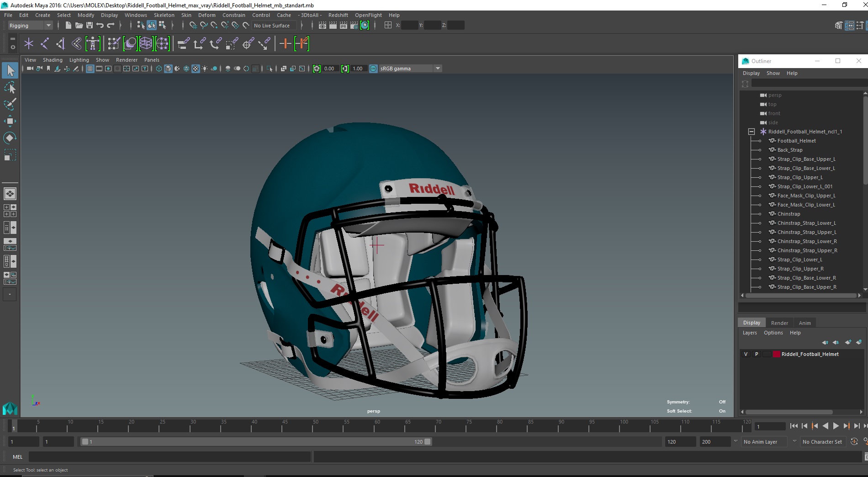Image resolution: width=868 pixels, height=477 pixels.
Task: Click the red Riddell_Football_Helmet layer color swatch
Action: click(x=776, y=354)
